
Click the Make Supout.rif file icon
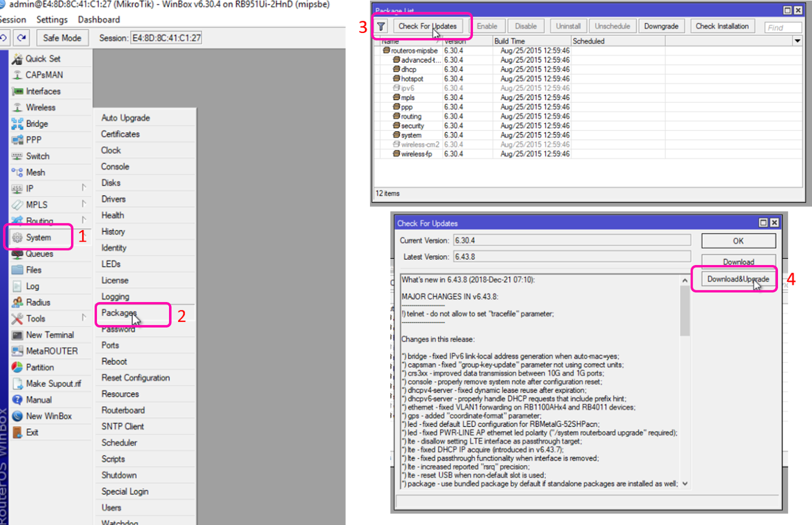pyautogui.click(x=17, y=384)
